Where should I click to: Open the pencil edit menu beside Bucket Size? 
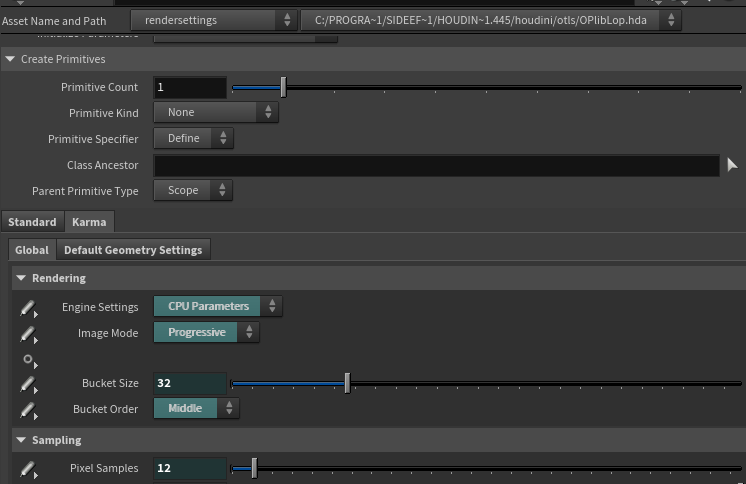29,385
